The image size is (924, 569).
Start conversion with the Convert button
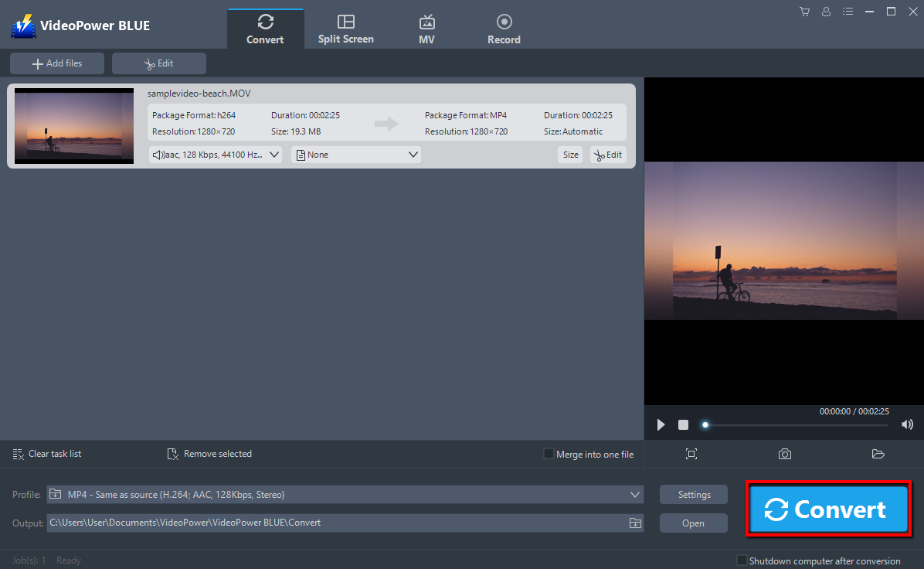(828, 509)
